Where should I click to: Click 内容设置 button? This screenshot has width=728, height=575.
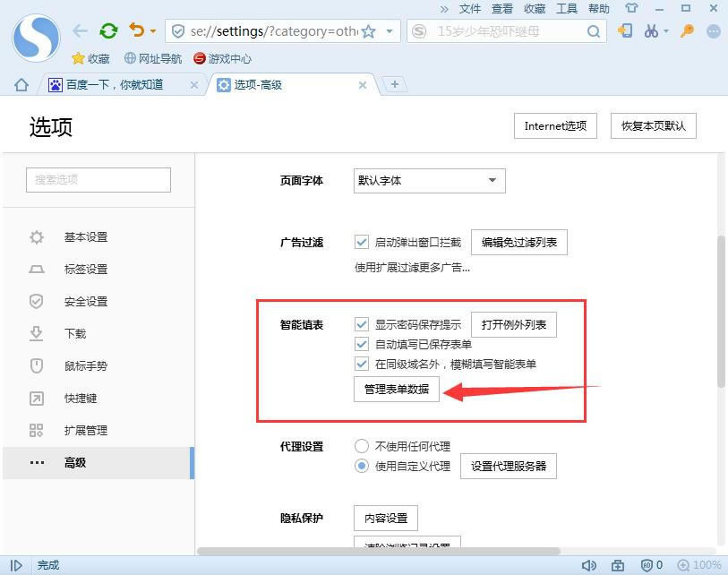(x=386, y=518)
